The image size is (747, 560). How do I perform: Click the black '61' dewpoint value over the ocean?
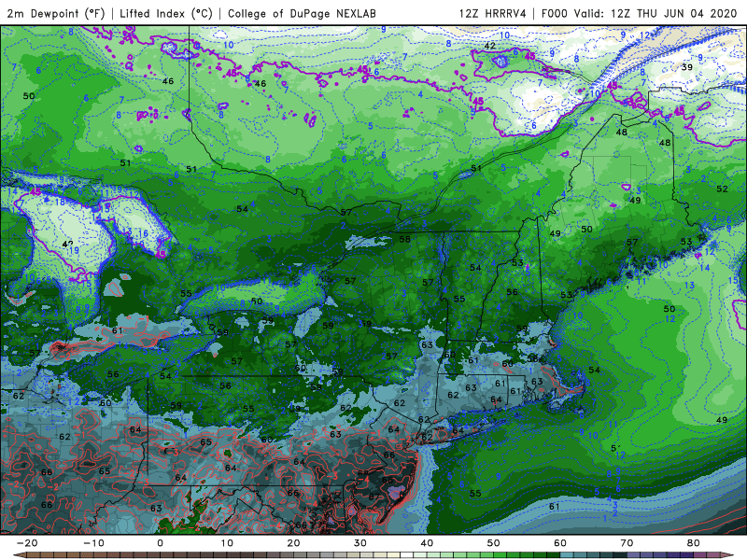[x=554, y=506]
